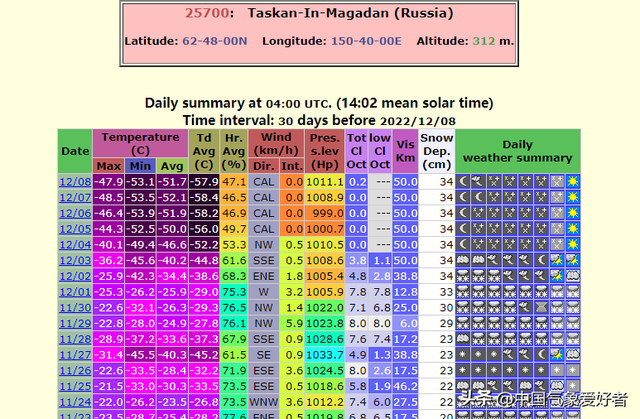Click the station number 25700
The height and width of the screenshot is (419, 640).
(x=207, y=13)
